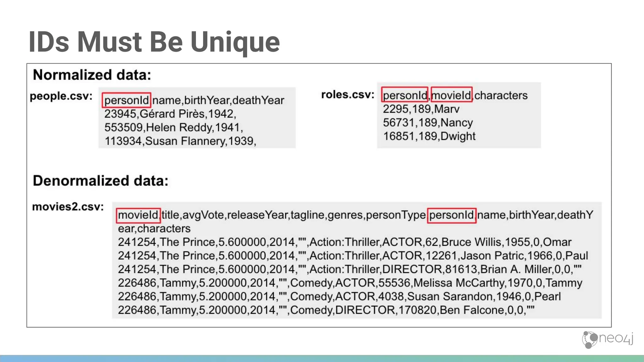Click the highlighted personId in people.csv
The height and width of the screenshot is (362, 644).
pyautogui.click(x=126, y=100)
